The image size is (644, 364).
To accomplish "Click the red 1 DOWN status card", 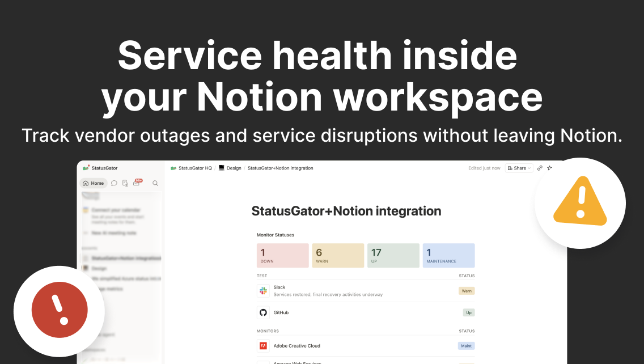I will (282, 256).
